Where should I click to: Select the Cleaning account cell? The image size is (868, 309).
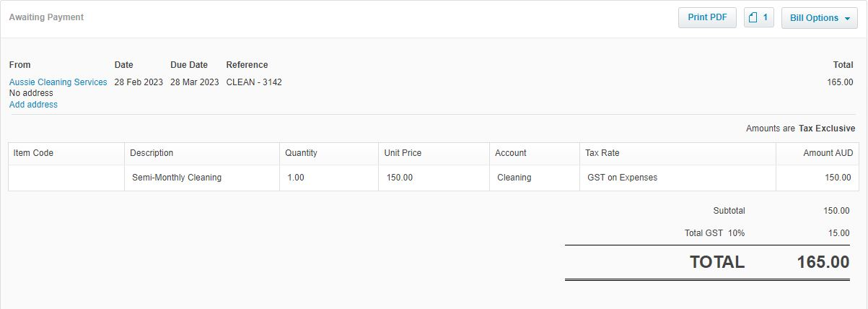[x=514, y=178]
